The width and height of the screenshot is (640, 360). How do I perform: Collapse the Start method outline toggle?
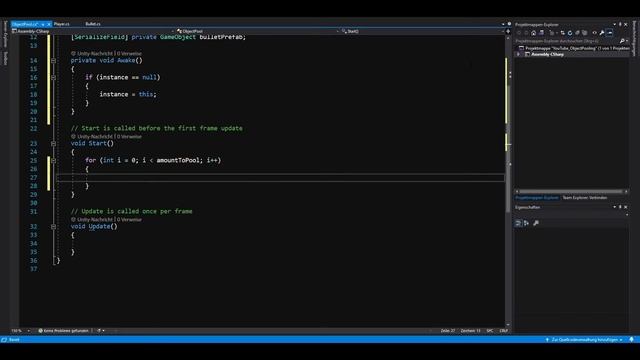pyautogui.click(x=53, y=144)
